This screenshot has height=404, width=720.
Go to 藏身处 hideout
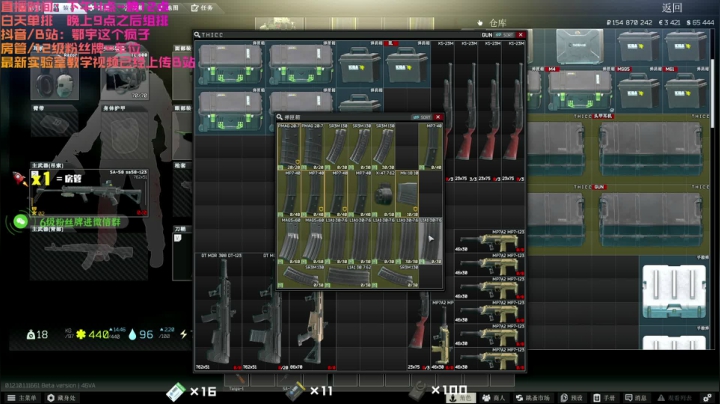coord(62,398)
